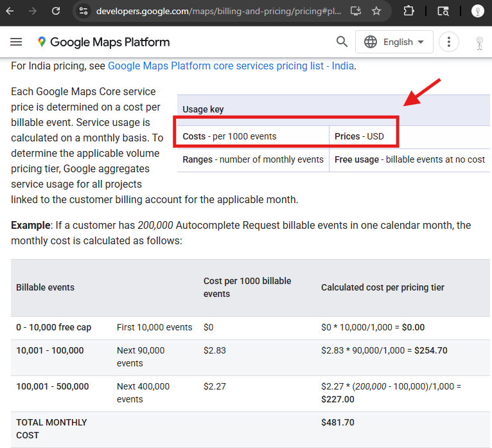Screen dimensions: 492x448
Task: Click the $481.70 total value
Action: tap(338, 422)
